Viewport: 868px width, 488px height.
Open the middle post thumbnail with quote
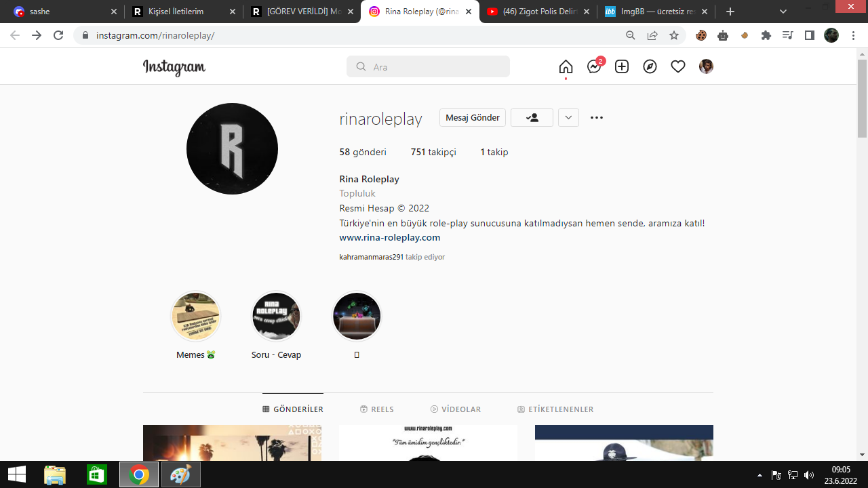click(428, 443)
